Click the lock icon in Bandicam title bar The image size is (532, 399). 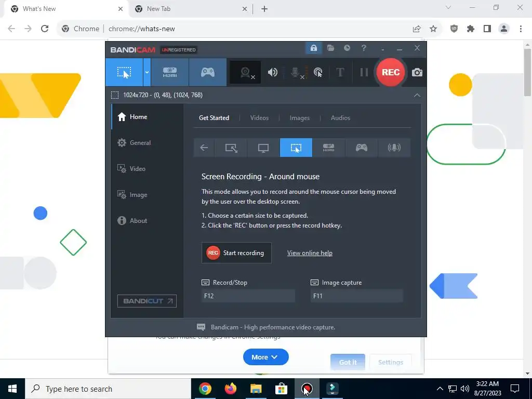coord(313,48)
